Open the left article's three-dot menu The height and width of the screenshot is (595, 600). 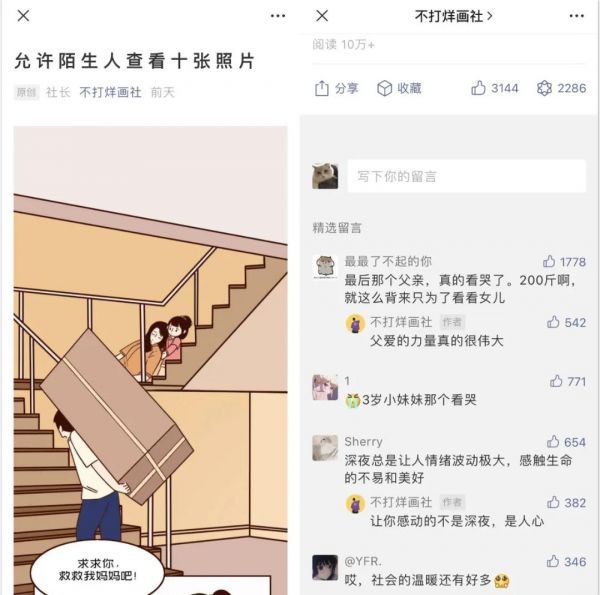pyautogui.click(x=278, y=16)
